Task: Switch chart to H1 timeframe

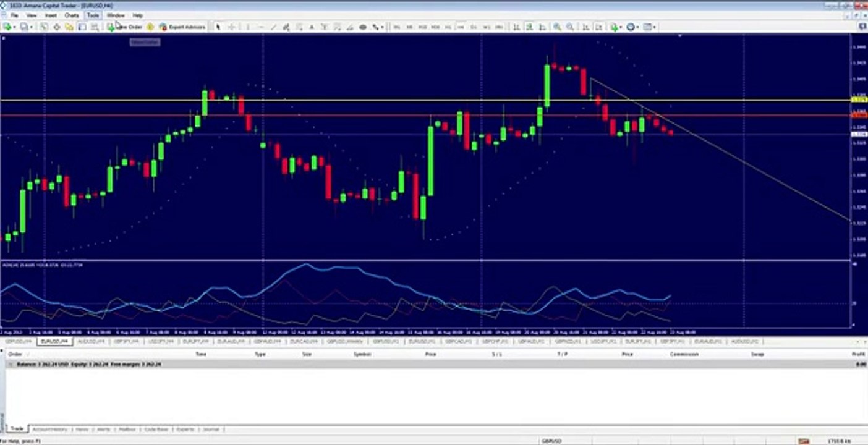Action: [448, 27]
